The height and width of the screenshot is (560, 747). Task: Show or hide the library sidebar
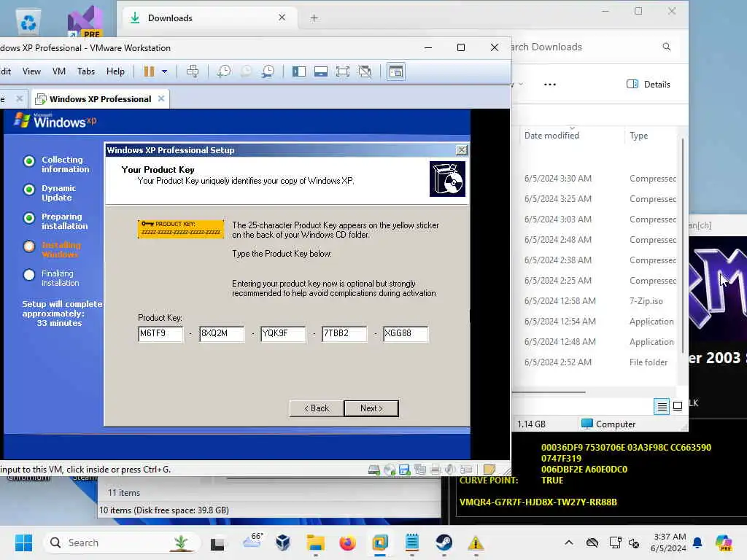click(298, 72)
